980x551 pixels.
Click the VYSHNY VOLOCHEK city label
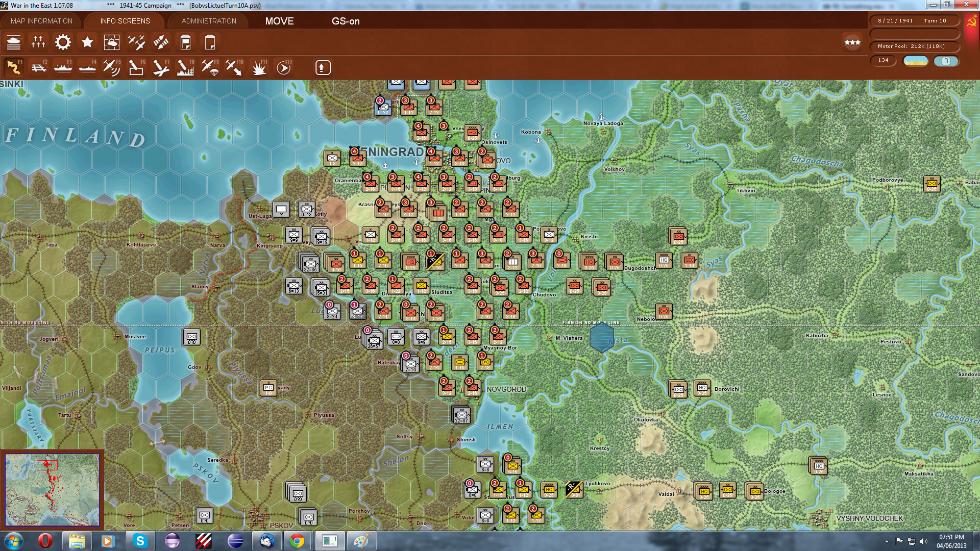869,518
